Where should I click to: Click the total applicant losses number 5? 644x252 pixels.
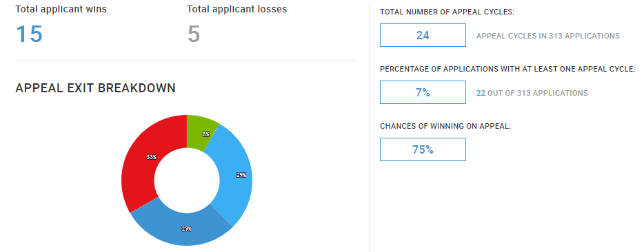click(194, 34)
